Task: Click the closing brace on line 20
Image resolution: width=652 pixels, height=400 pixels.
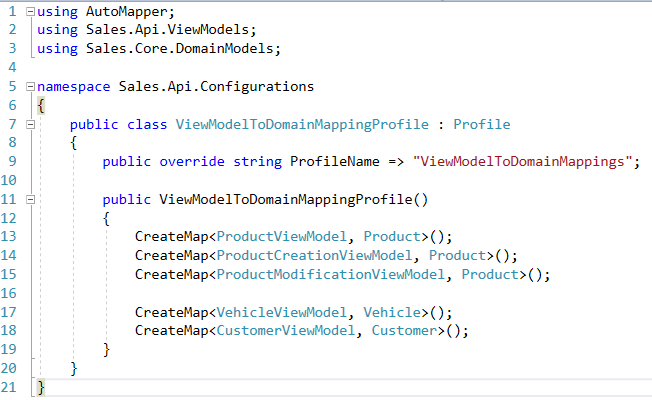Action: tap(74, 368)
